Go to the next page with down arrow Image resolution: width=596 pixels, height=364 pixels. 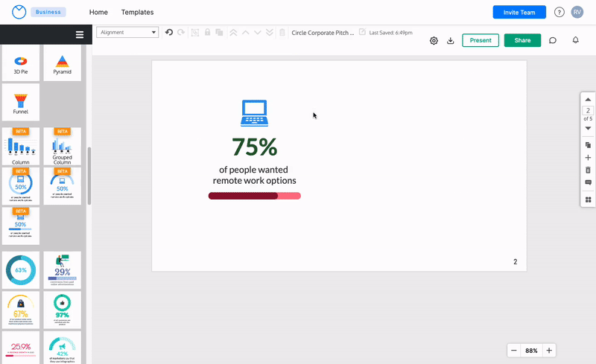click(588, 128)
